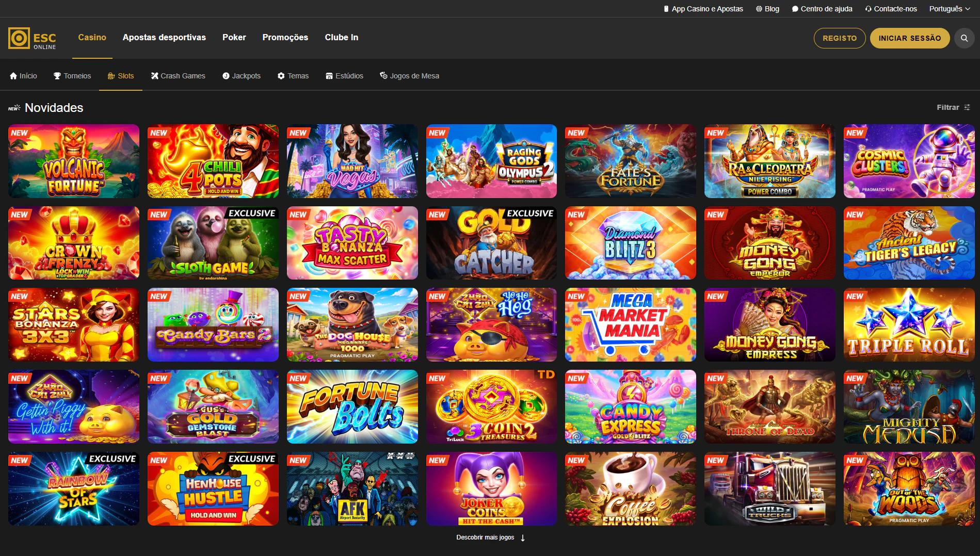Open the Out of the Woods game
Image resolution: width=980 pixels, height=556 pixels.
(x=909, y=488)
